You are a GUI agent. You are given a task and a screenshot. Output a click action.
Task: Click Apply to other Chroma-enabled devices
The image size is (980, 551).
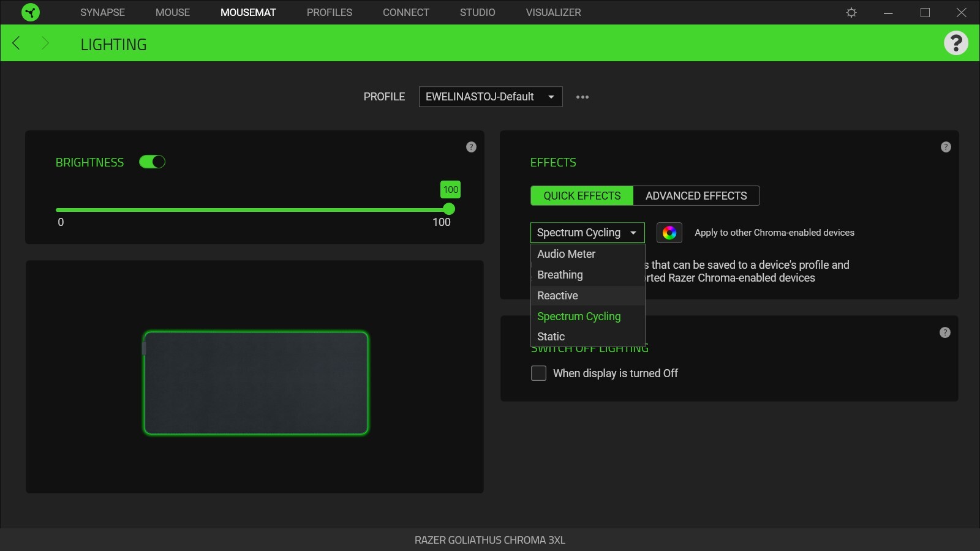click(x=774, y=233)
